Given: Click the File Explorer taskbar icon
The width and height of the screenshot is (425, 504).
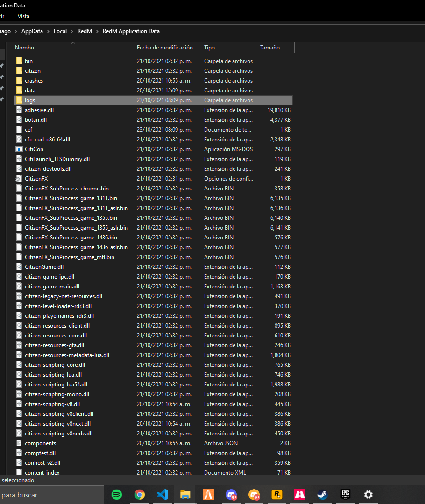Looking at the screenshot, I should (x=185, y=495).
